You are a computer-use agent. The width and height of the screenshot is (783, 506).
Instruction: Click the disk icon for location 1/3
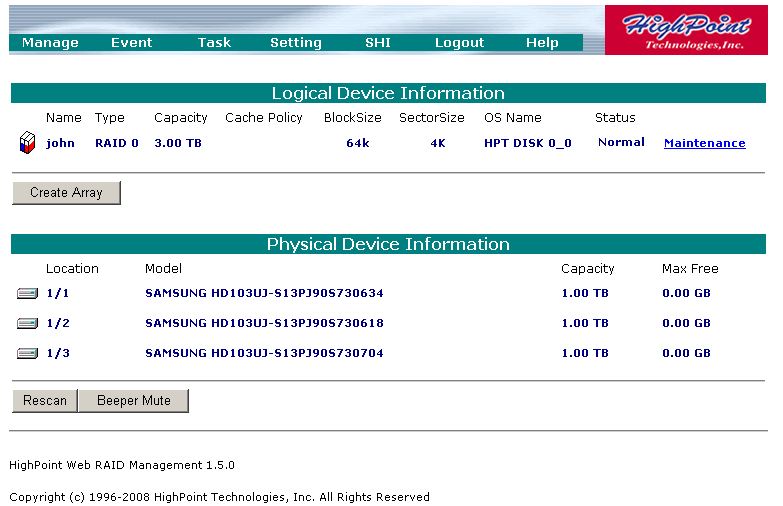(27, 353)
